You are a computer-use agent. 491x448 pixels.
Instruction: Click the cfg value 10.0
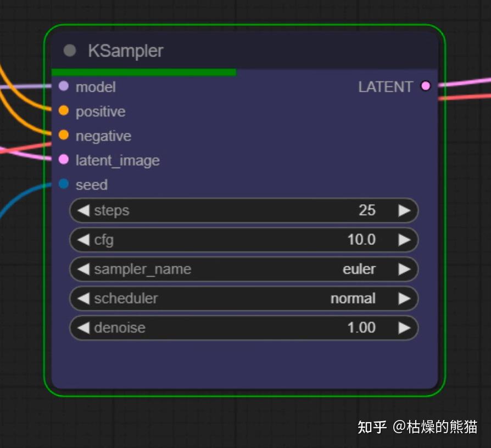[x=362, y=240]
